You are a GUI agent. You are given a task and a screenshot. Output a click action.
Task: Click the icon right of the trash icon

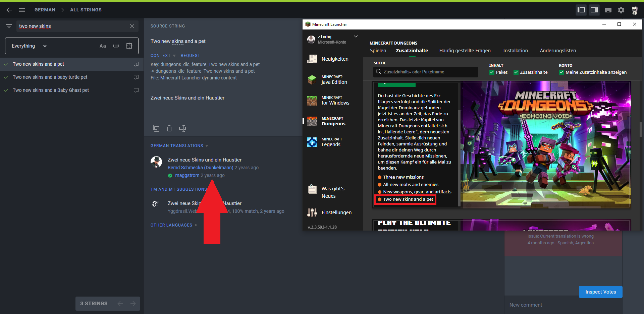pyautogui.click(x=182, y=128)
